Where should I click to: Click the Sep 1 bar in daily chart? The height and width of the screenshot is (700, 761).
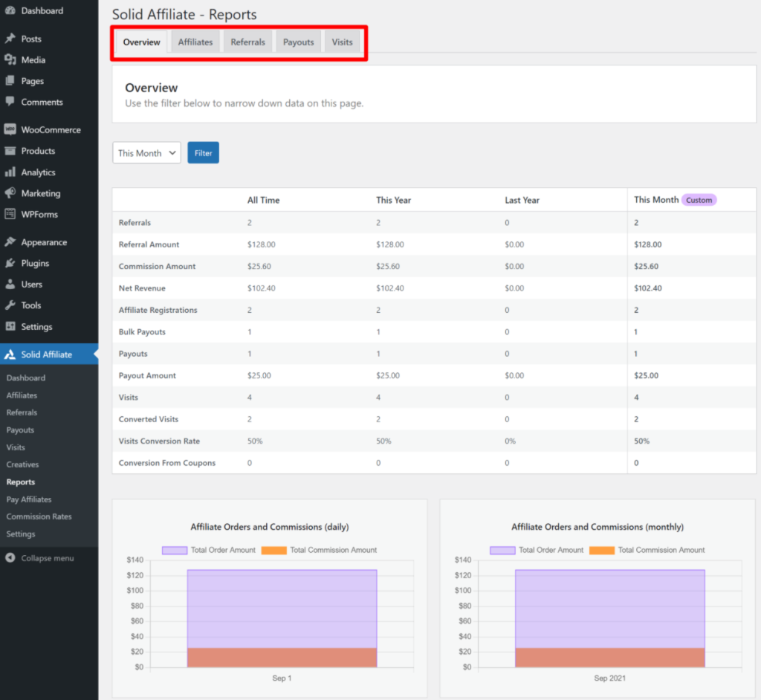click(282, 618)
